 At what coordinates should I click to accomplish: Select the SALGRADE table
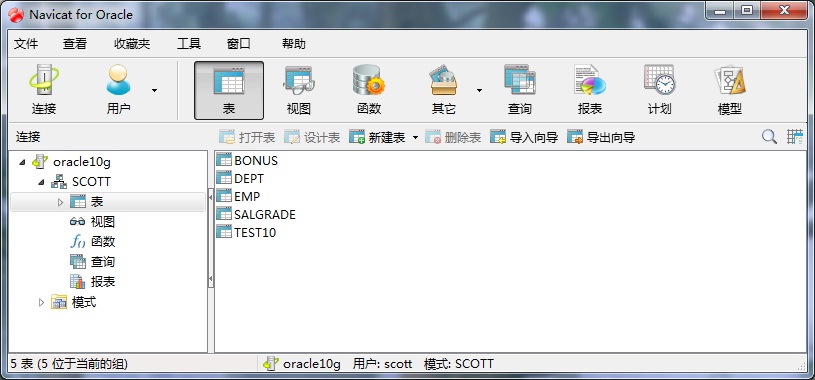pos(256,214)
